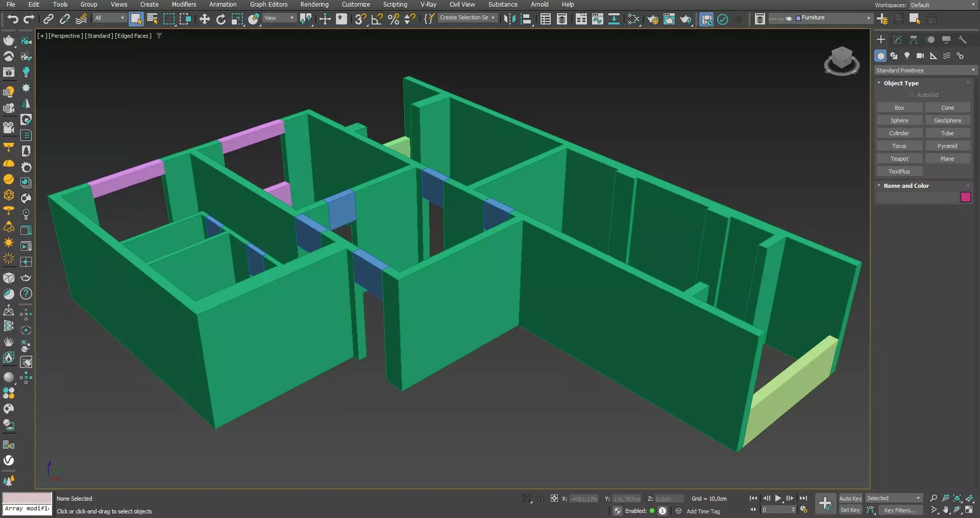Open the Modifiers menu
The height and width of the screenshot is (518, 980).
[x=184, y=5]
